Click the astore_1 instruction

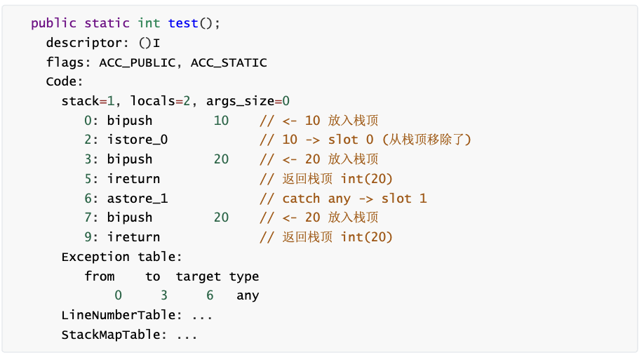pyautogui.click(x=137, y=199)
